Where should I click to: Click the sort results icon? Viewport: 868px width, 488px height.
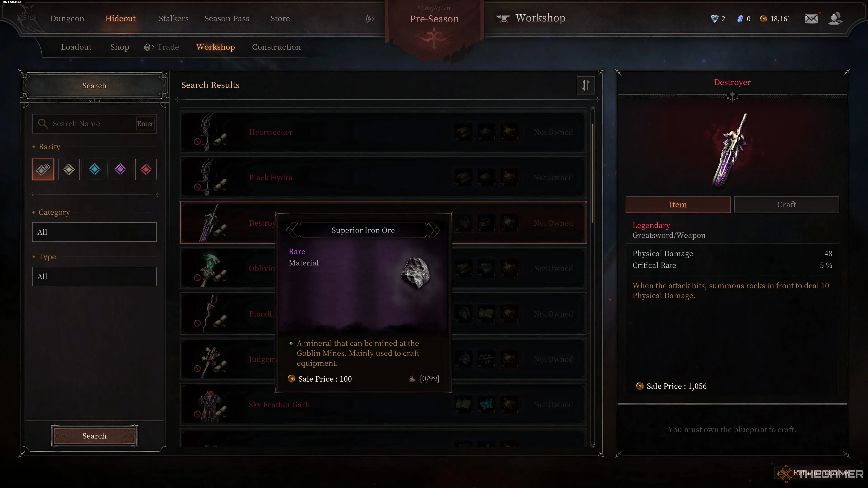pyautogui.click(x=586, y=85)
